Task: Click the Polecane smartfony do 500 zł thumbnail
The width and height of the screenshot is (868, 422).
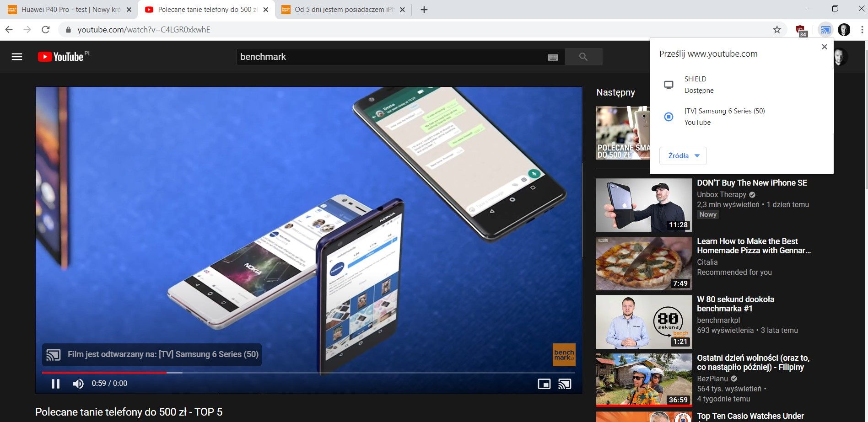Action: coord(623,133)
